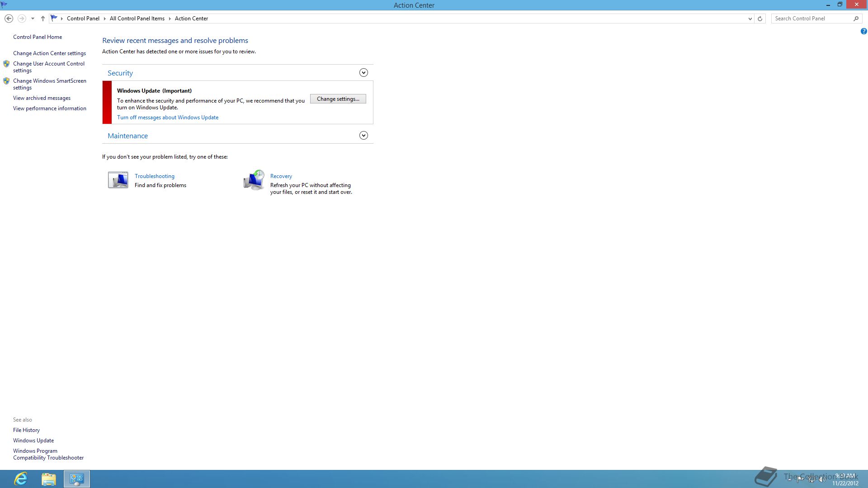This screenshot has width=868, height=488.
Task: Click 'Review recent messages and resolve problems' heading
Action: (175, 41)
